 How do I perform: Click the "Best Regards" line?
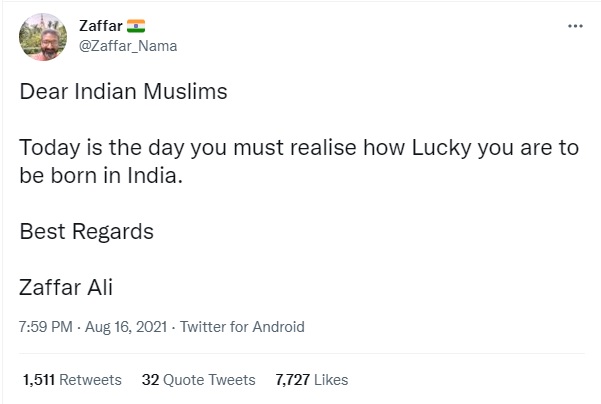[x=87, y=232]
